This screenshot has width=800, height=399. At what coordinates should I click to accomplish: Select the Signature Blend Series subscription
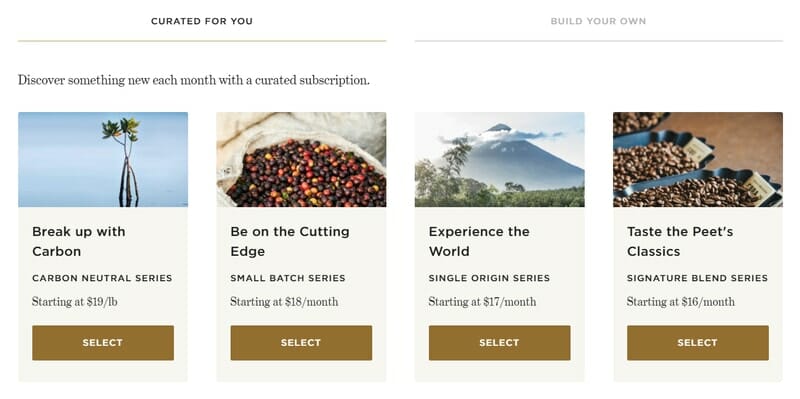(697, 343)
